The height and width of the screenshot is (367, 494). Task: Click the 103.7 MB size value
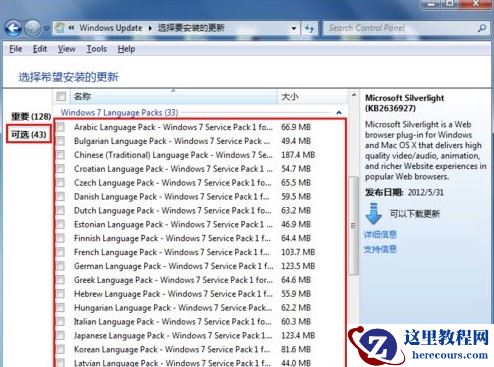(x=298, y=252)
